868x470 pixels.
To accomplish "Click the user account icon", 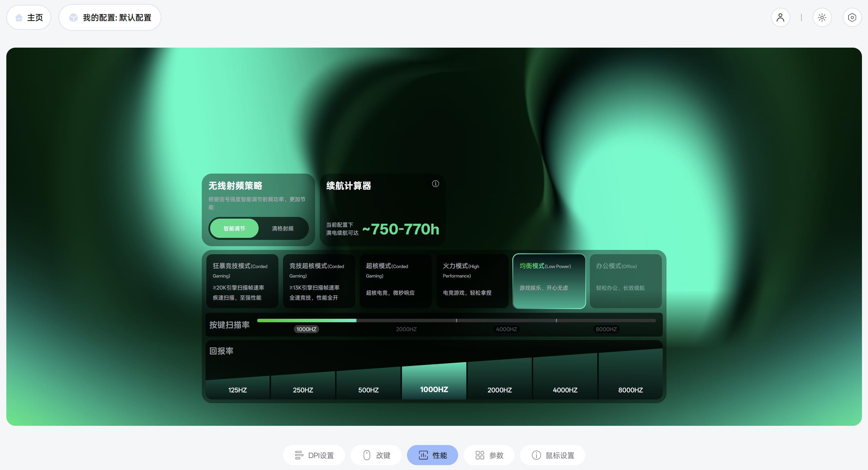I will pos(780,18).
